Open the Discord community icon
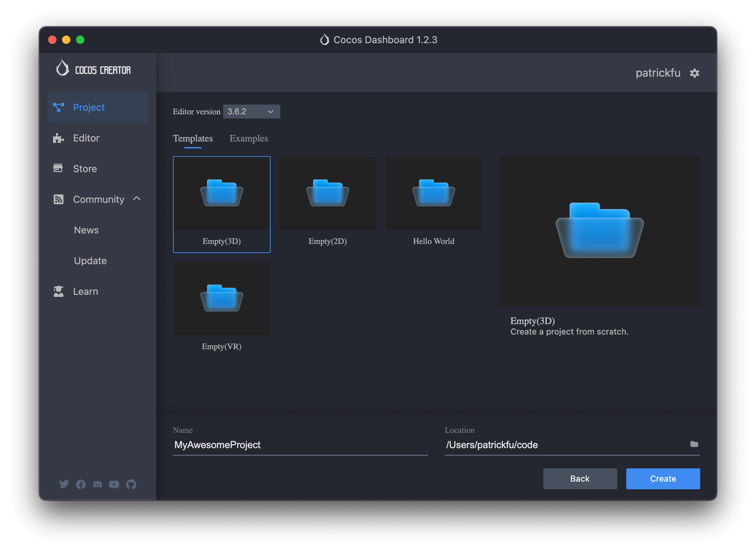The image size is (756, 552). click(x=97, y=484)
